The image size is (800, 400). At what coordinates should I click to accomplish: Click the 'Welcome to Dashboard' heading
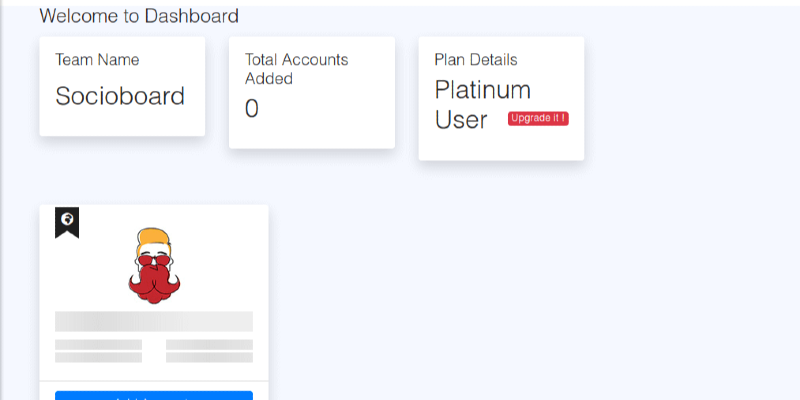(x=139, y=16)
